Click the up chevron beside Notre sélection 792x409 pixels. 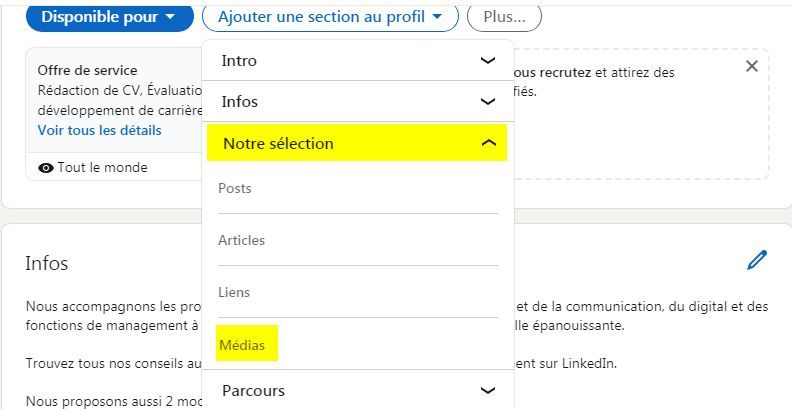coord(488,144)
